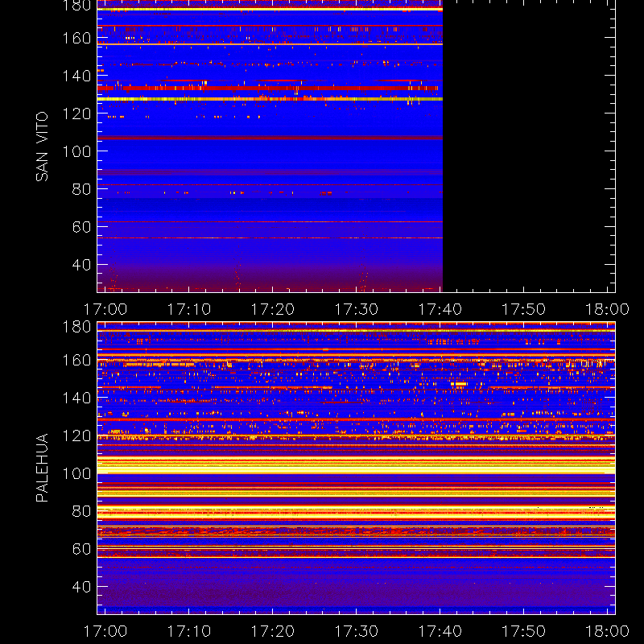Click the 100 tick label on Palehua axis

pyautogui.click(x=76, y=473)
